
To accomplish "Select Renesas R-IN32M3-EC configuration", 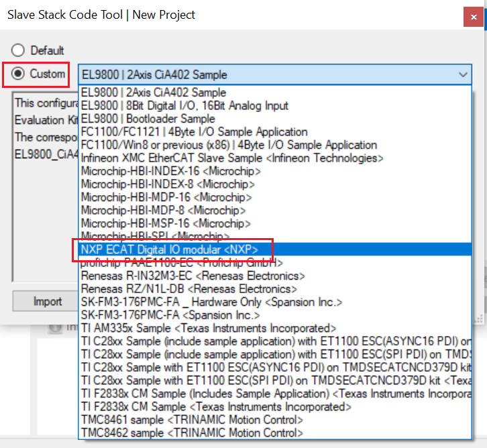I will click(x=193, y=276).
